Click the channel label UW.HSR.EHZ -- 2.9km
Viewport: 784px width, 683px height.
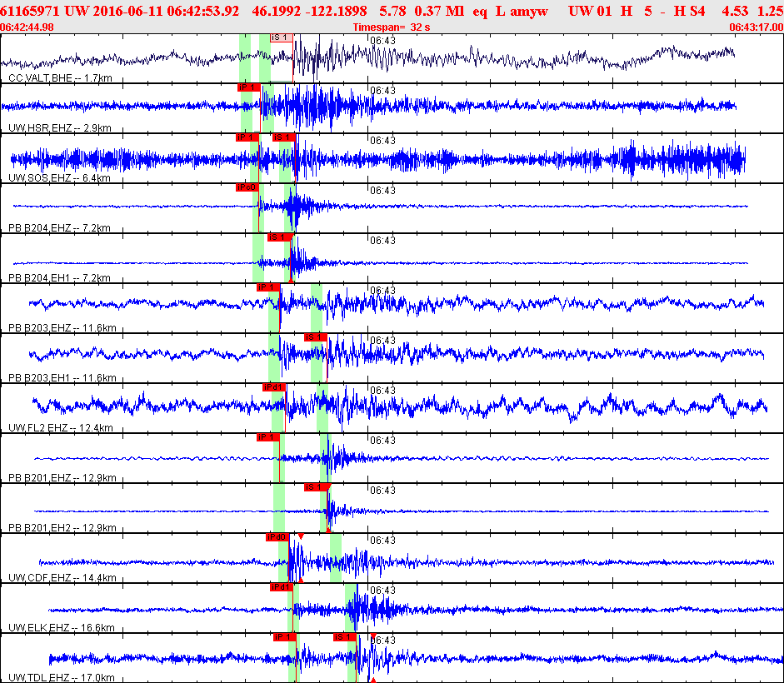[x=60, y=128]
